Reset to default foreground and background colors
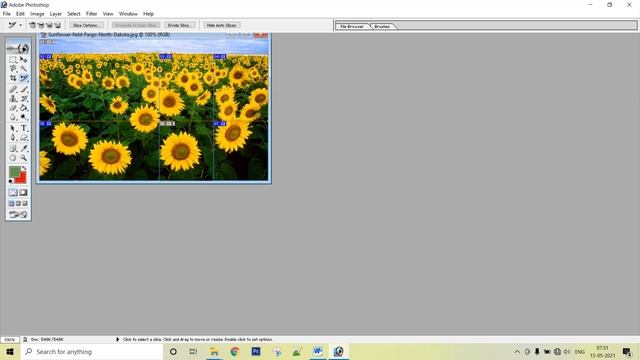The image size is (640, 360). pyautogui.click(x=11, y=181)
